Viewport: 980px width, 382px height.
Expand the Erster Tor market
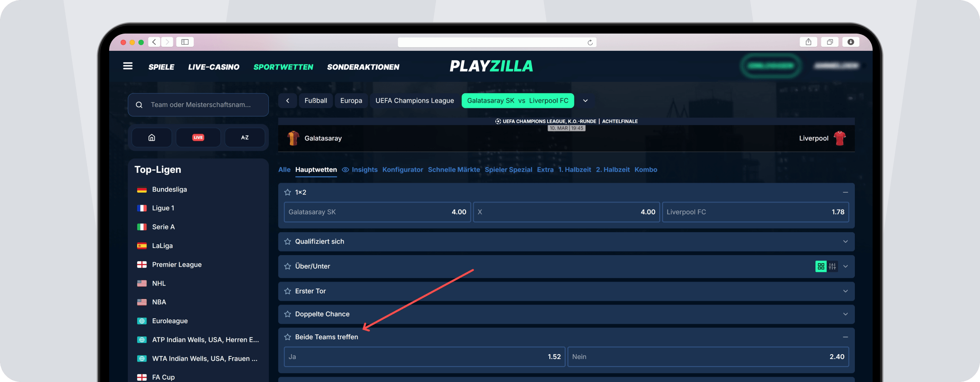845,291
